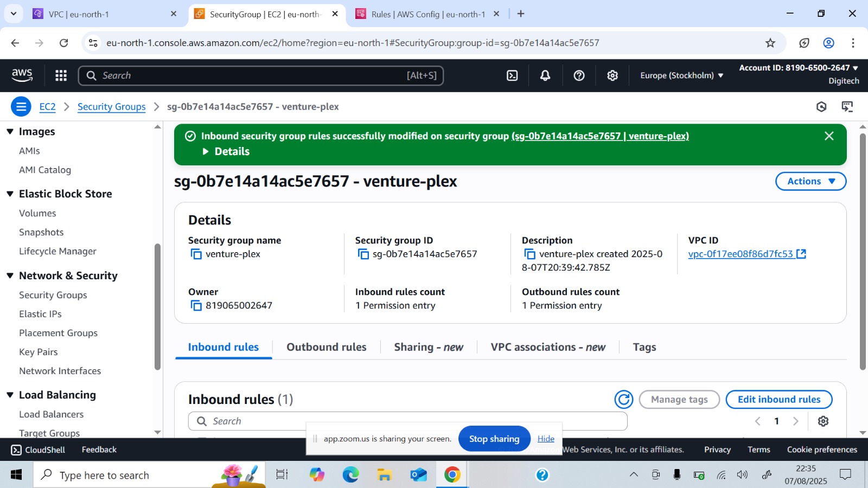The width and height of the screenshot is (868, 488).
Task: Open Chrome three-dot menu
Action: 853,43
